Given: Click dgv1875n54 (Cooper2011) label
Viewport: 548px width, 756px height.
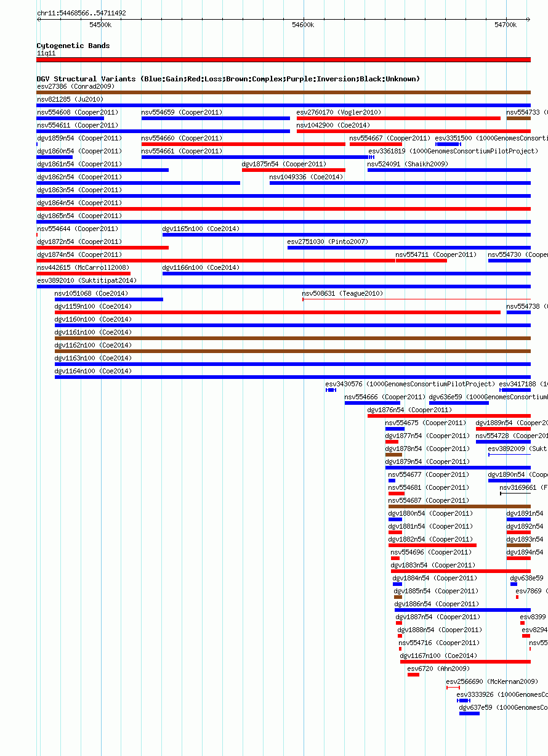Looking at the screenshot, I should pos(284,164).
